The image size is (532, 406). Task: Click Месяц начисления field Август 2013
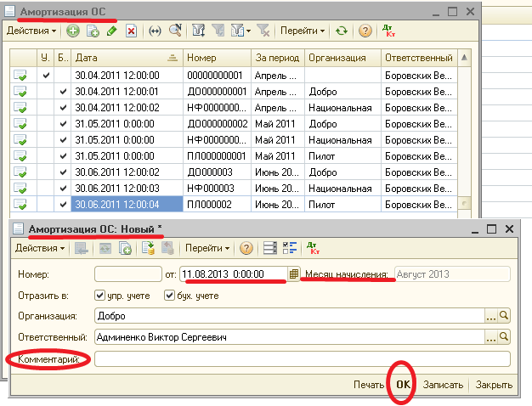click(452, 274)
